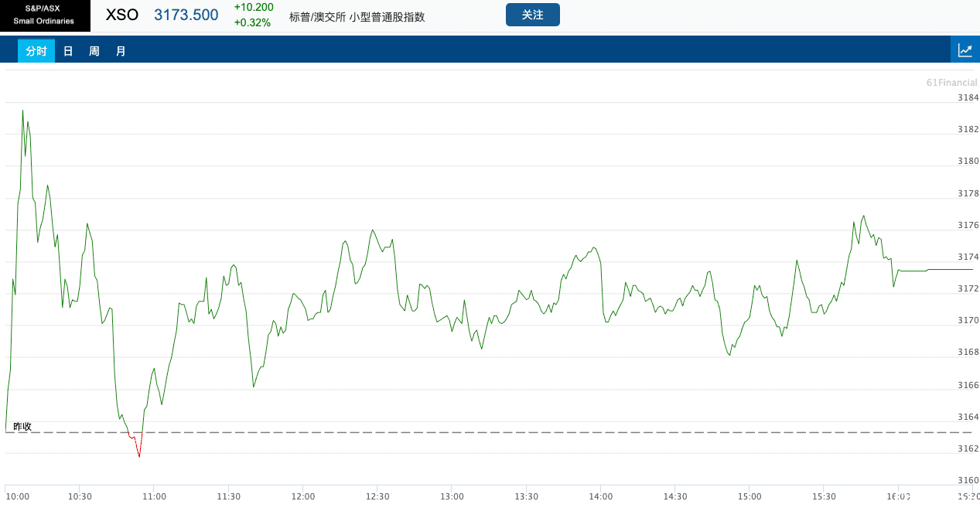
Task: Click the +0.32% percent change
Action: [252, 22]
